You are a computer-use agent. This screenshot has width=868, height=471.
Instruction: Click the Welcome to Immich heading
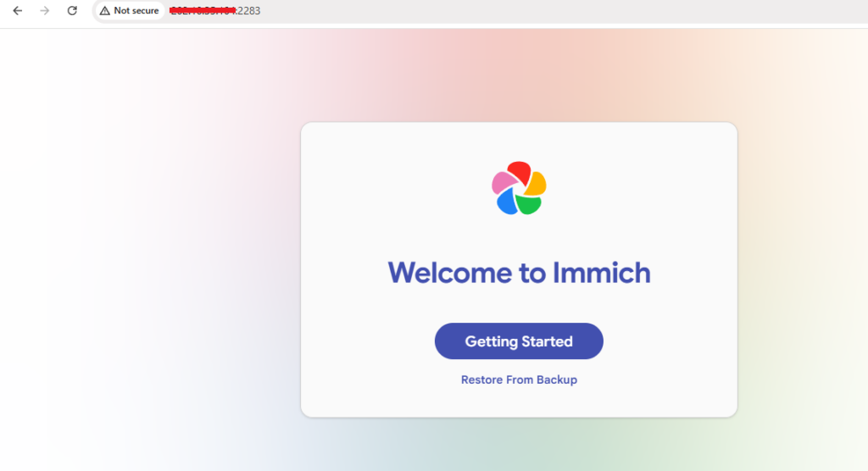(519, 273)
